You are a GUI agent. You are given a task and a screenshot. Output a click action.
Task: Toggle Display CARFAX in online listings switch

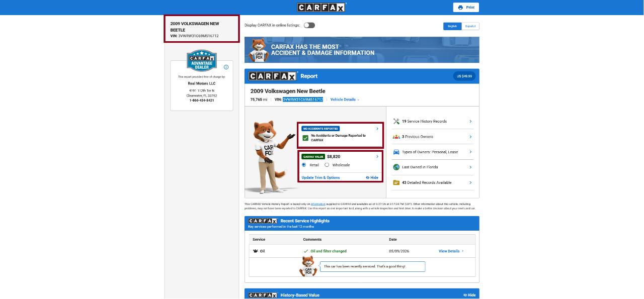309,25
